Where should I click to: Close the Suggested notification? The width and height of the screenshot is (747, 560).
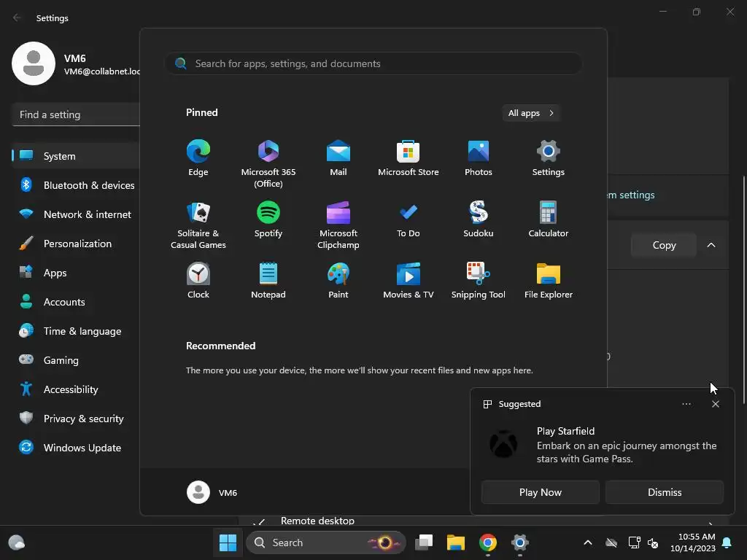[x=715, y=404]
